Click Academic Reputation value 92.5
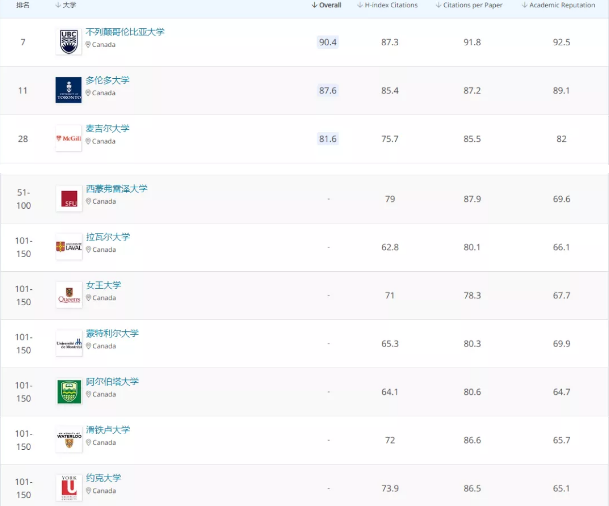 click(562, 42)
